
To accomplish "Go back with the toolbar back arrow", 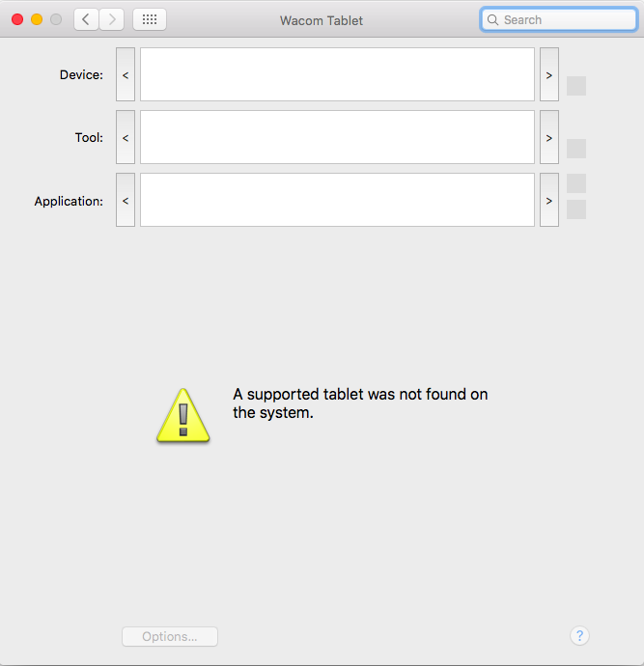I will point(86,19).
